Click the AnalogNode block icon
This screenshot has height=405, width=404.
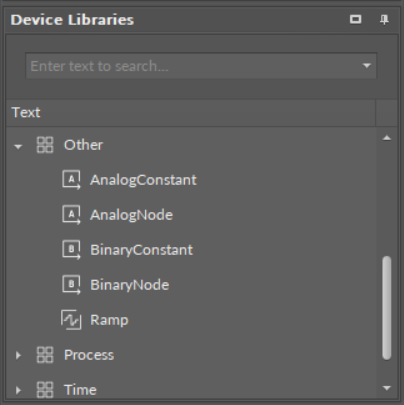71,215
